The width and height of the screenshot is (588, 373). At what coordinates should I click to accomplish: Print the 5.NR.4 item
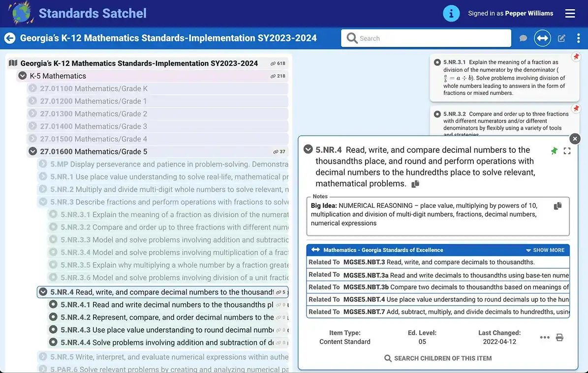559,338
